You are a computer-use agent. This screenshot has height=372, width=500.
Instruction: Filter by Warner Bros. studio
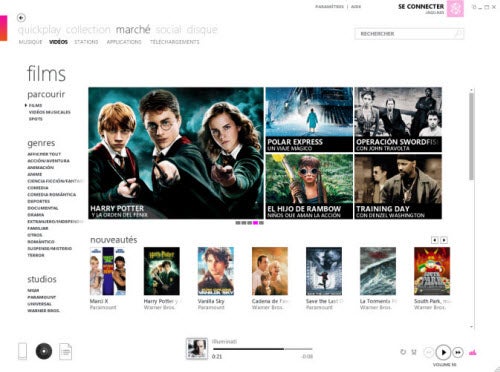43,311
